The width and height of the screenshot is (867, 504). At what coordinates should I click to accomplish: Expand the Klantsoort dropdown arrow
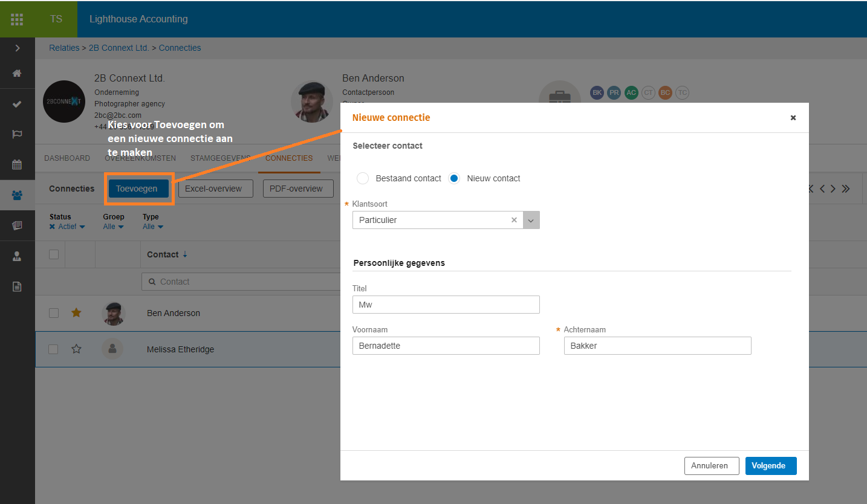click(531, 220)
